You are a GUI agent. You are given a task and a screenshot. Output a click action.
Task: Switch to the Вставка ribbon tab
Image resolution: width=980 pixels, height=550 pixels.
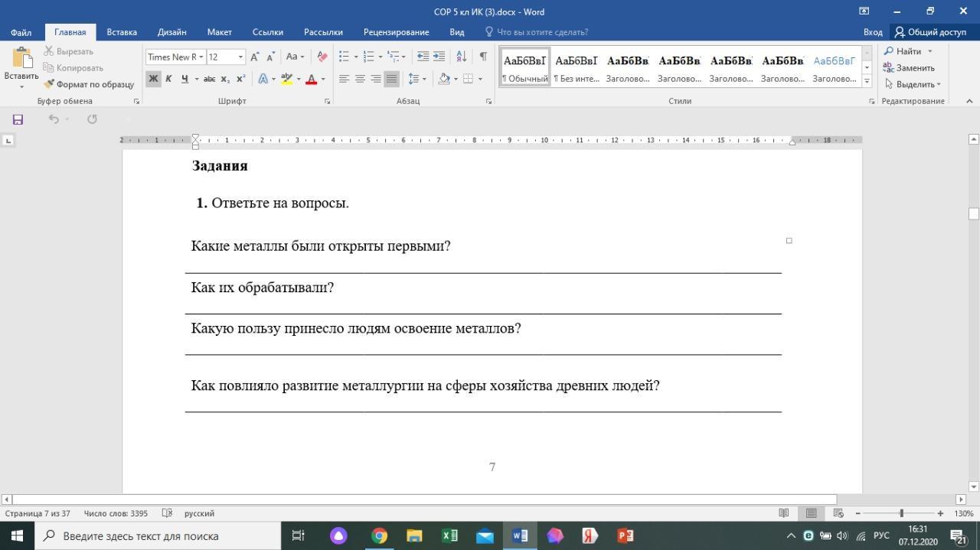(122, 32)
